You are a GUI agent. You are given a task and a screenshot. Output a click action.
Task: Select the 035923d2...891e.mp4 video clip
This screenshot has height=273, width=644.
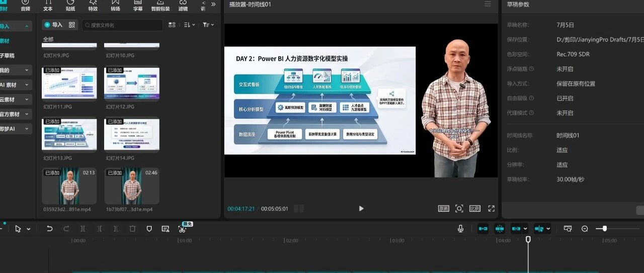click(69, 186)
